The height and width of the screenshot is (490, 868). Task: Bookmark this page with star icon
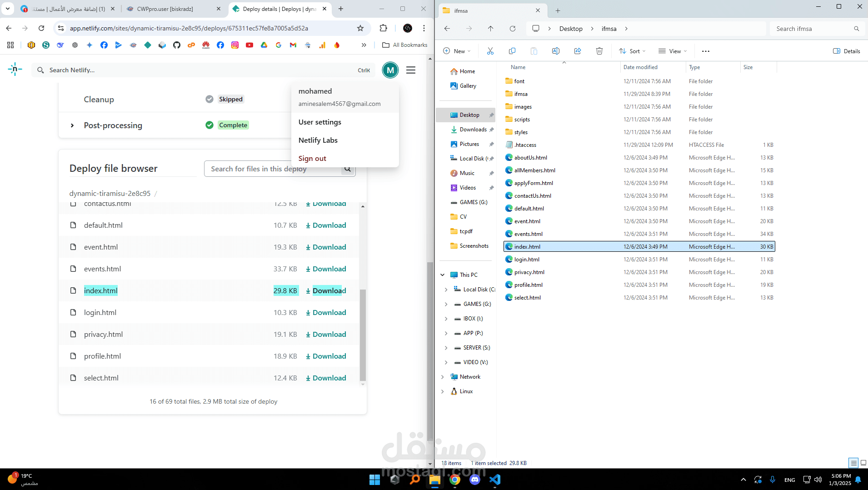(360, 28)
